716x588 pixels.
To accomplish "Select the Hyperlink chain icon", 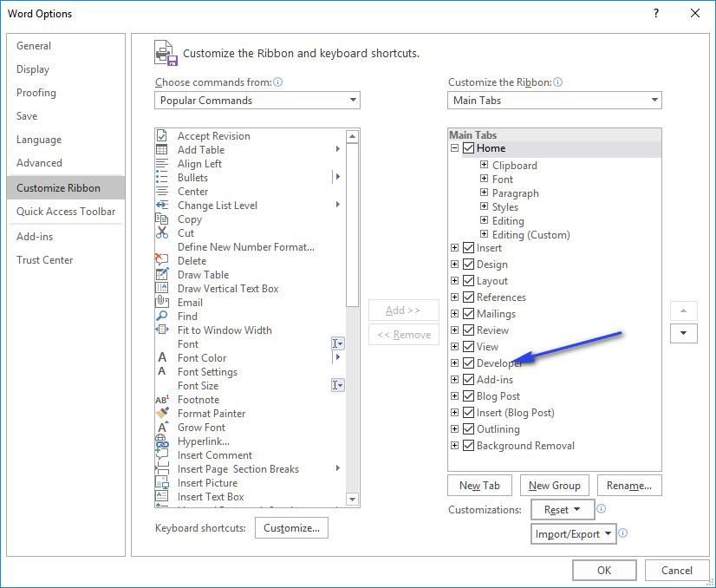I will tap(161, 441).
